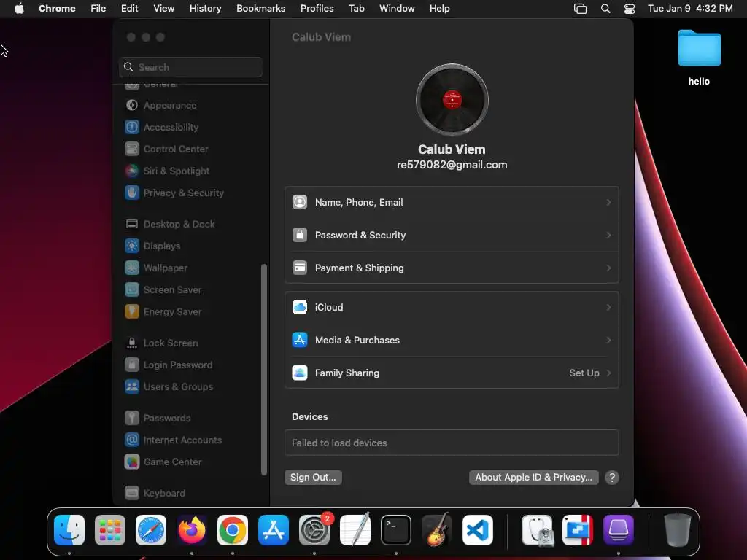Switch to Google Chrome in Dock

point(233,530)
